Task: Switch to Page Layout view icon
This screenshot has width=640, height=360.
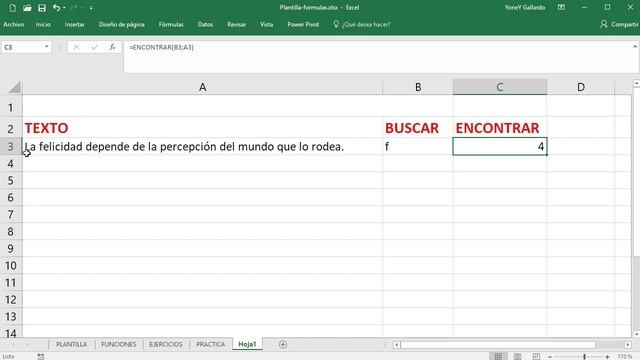Action: pos(517,356)
